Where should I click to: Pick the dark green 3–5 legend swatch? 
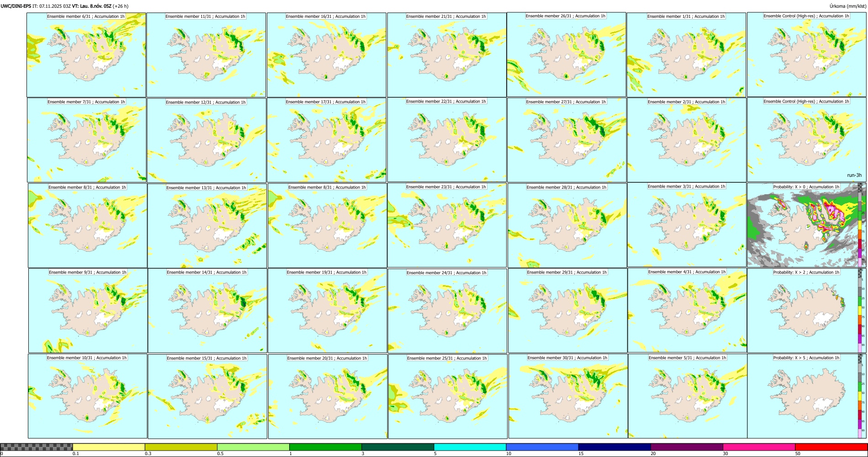click(397, 447)
